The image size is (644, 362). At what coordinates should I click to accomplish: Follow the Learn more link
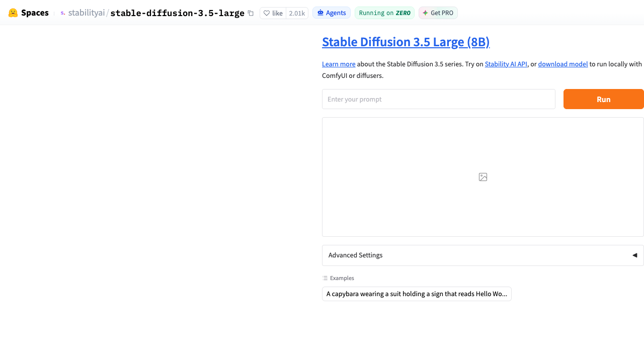[x=339, y=64]
